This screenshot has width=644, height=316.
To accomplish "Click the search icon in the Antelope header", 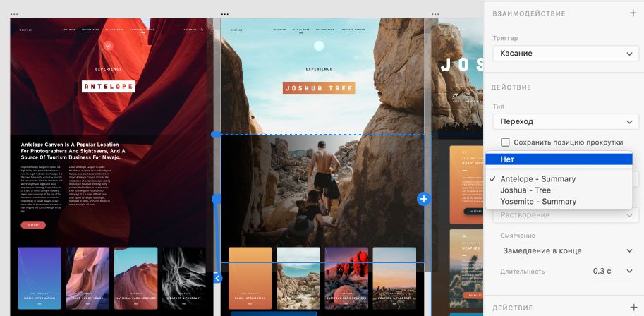I will tap(202, 30).
